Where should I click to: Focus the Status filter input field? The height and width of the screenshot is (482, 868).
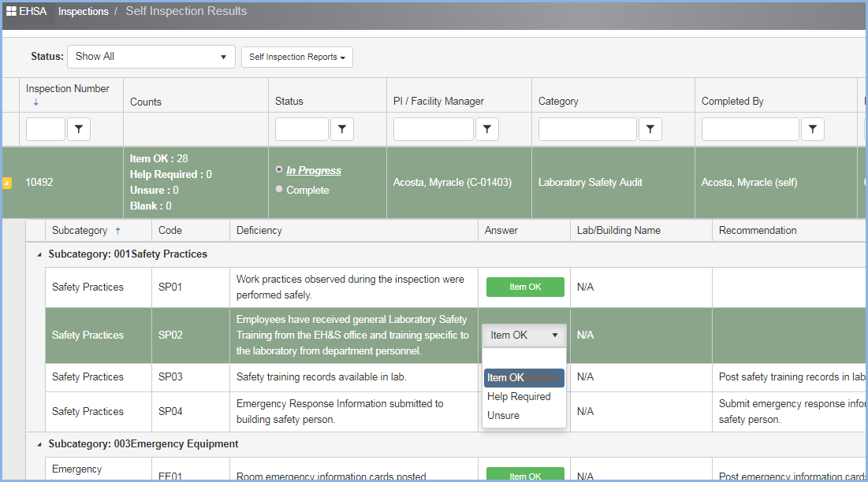[x=302, y=129]
